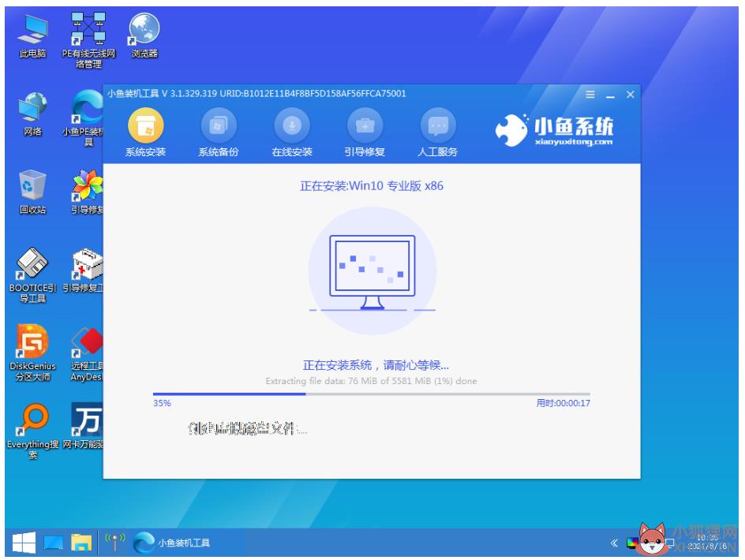745x560 pixels.
Task: Click 正在安装:Win10 专业版 x86 heading
Action: 372,185
